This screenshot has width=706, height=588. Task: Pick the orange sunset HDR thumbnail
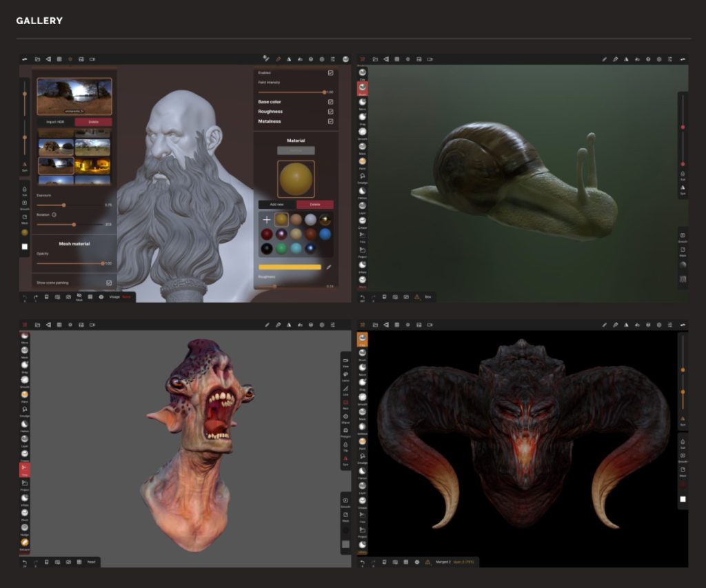pos(92,165)
